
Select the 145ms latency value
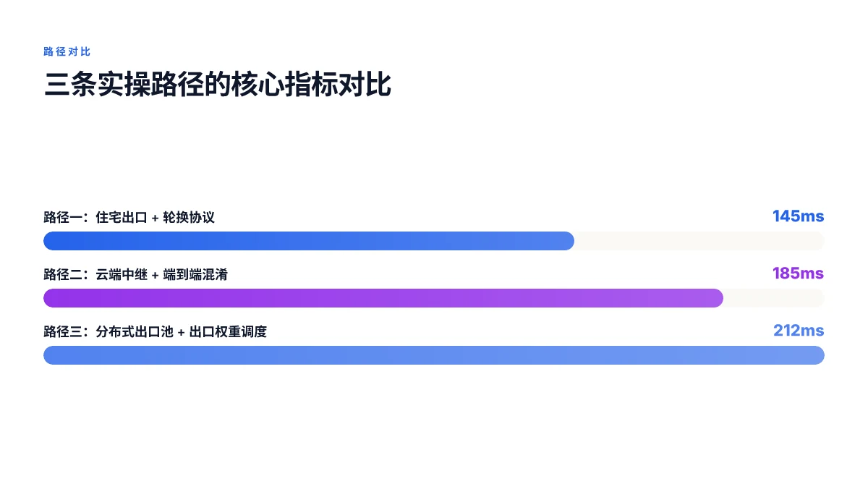[x=798, y=216]
